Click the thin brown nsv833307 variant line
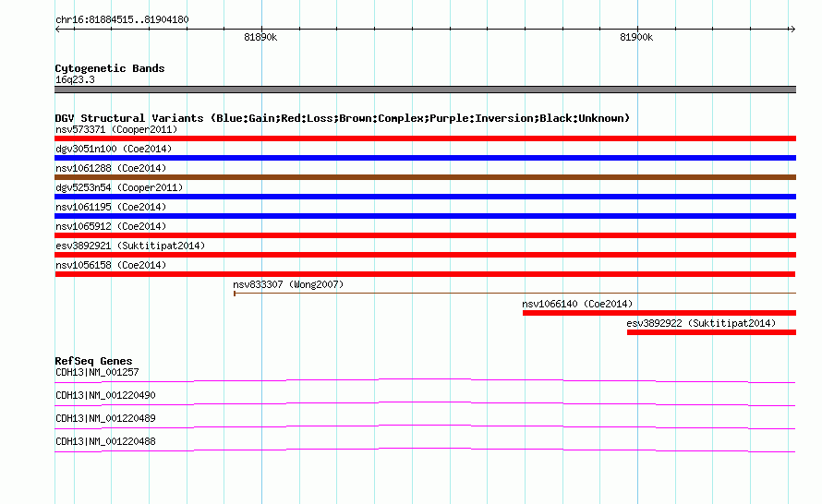This screenshot has width=822, height=504. pos(514,294)
